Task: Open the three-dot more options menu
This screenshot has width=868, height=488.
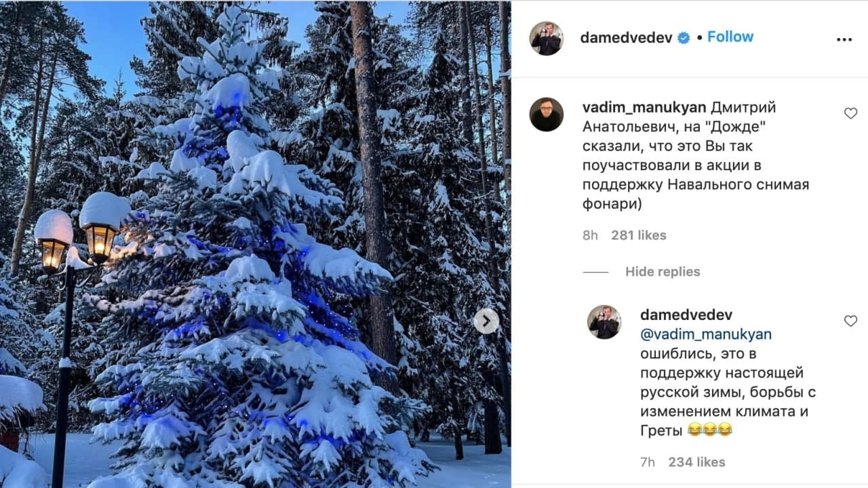Action: [844, 40]
